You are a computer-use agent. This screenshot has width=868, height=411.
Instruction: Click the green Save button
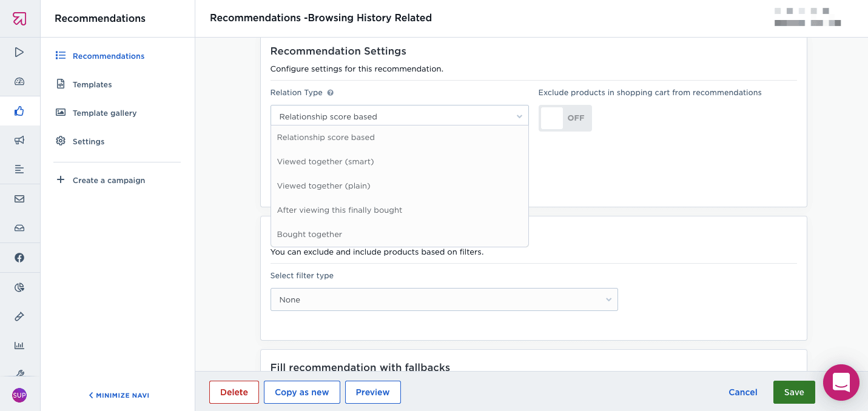pyautogui.click(x=794, y=392)
